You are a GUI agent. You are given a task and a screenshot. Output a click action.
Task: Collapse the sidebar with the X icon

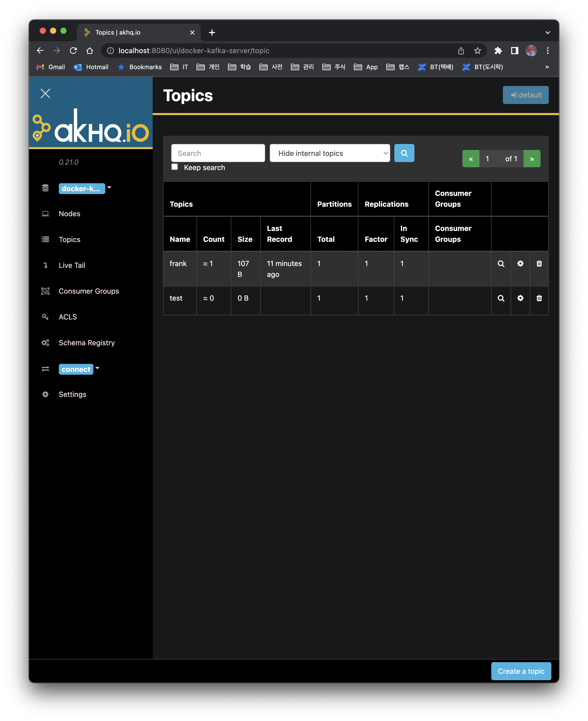(x=45, y=94)
